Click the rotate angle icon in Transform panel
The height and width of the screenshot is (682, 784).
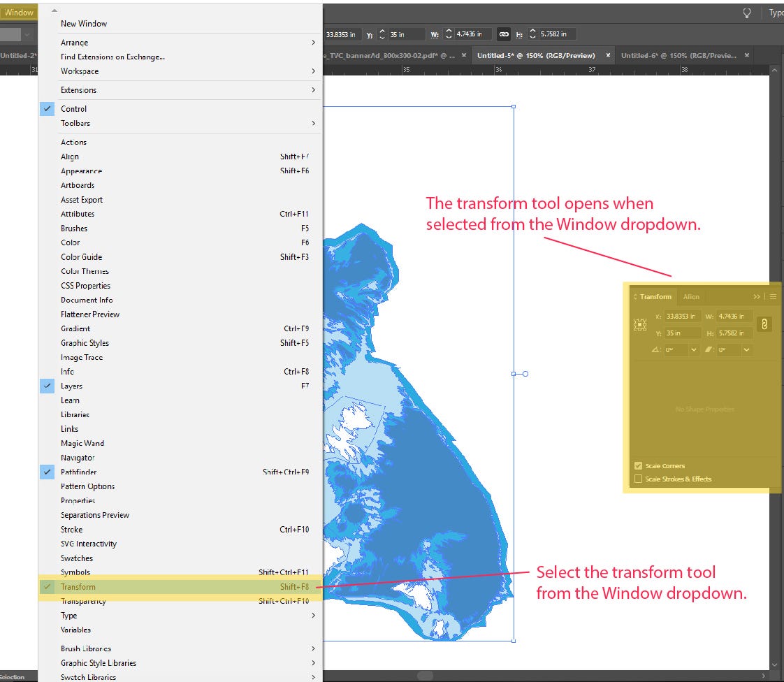tap(655, 349)
